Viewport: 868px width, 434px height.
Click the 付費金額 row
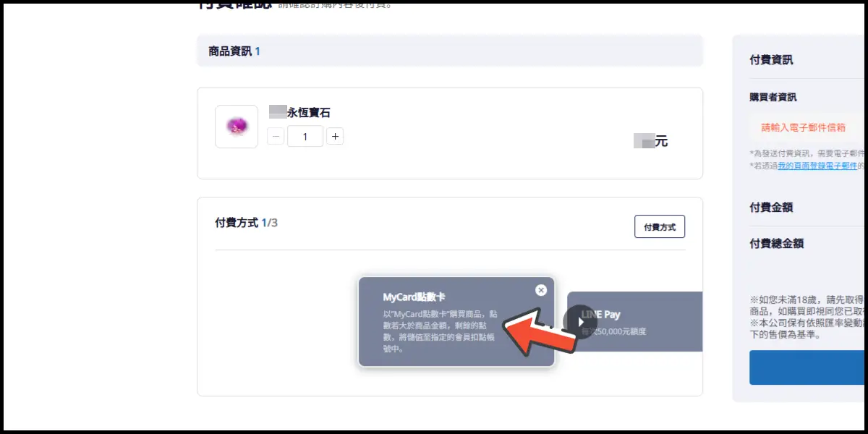(x=771, y=208)
